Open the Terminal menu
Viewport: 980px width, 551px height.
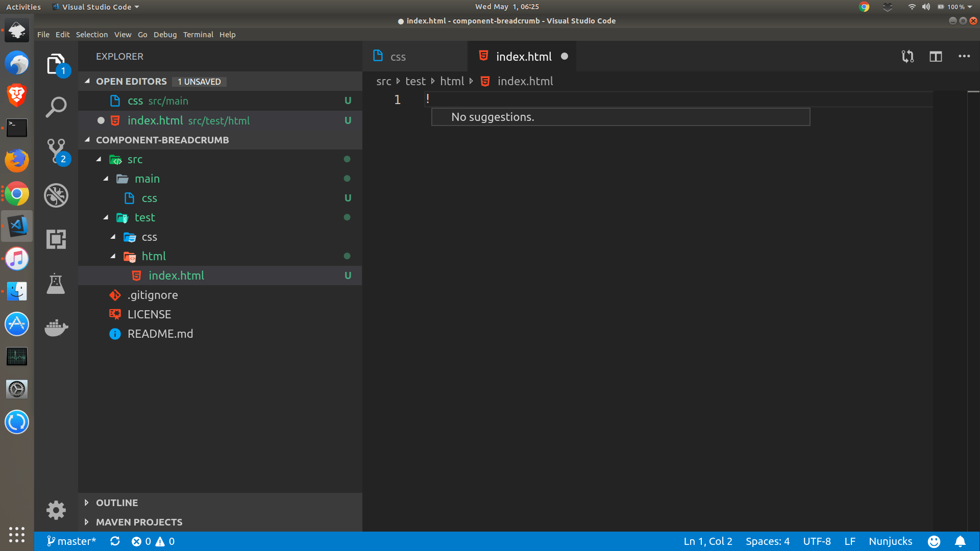click(x=198, y=35)
